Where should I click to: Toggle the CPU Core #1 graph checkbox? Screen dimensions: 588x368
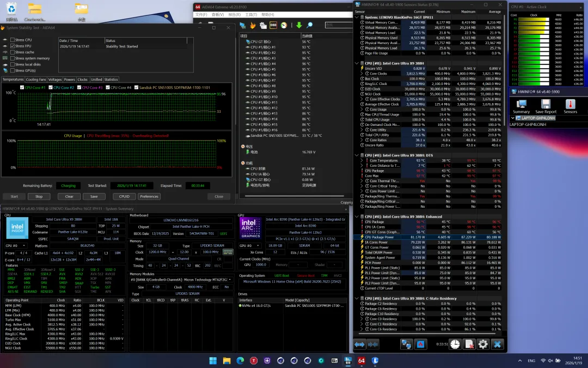coord(22,87)
